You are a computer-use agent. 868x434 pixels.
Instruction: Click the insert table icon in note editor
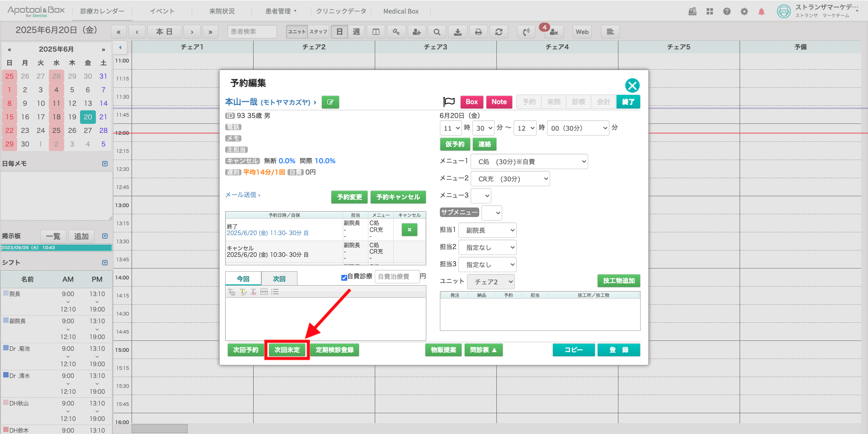[264, 292]
